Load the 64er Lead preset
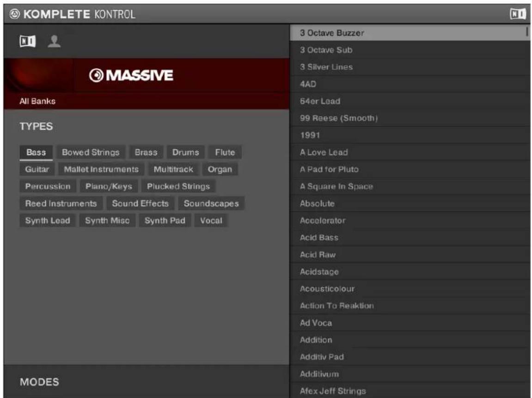Viewport: 532px width, 398px height. pyautogui.click(x=410, y=101)
